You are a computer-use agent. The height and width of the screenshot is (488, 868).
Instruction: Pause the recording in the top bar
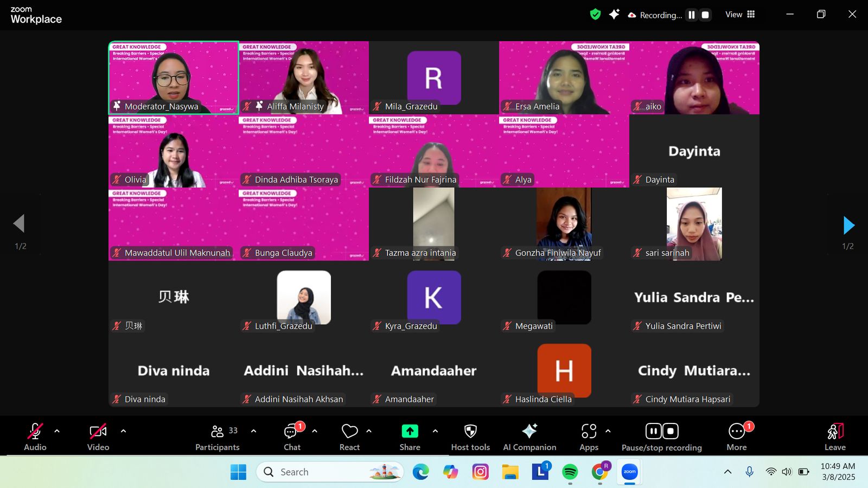pos(692,15)
